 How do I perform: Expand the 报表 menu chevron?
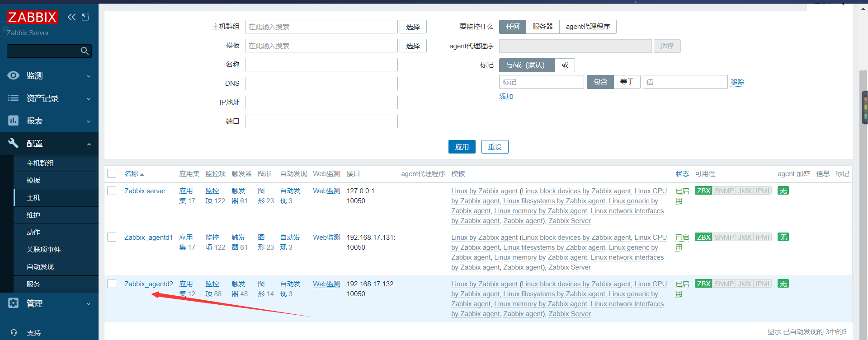[x=89, y=121]
